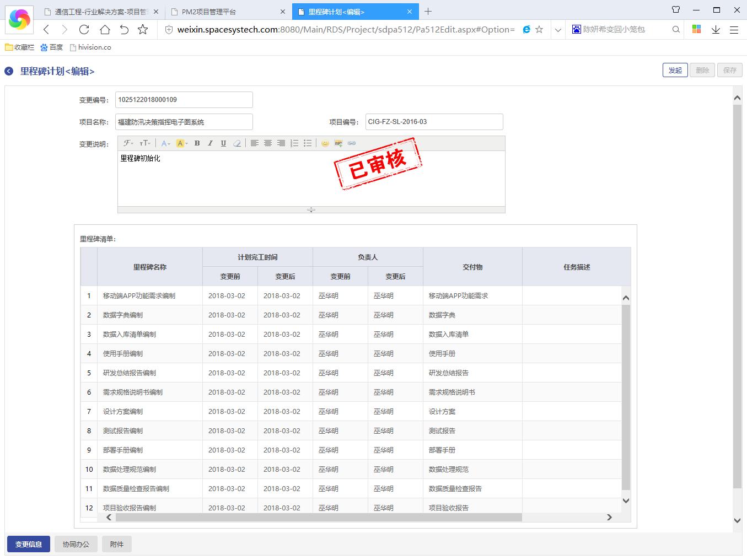Switch to the 协同办公 tab
The height and width of the screenshot is (560, 747).
coord(76,544)
